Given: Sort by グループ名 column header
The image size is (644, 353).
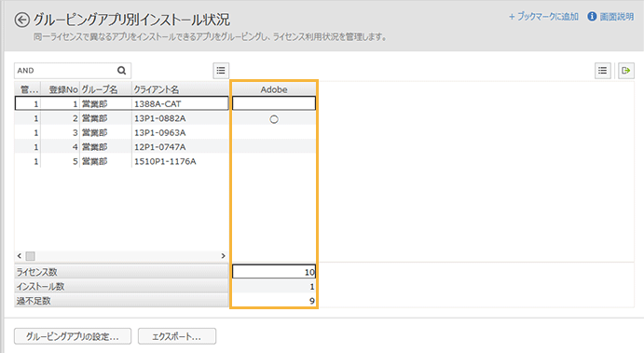Looking at the screenshot, I should click(105, 89).
